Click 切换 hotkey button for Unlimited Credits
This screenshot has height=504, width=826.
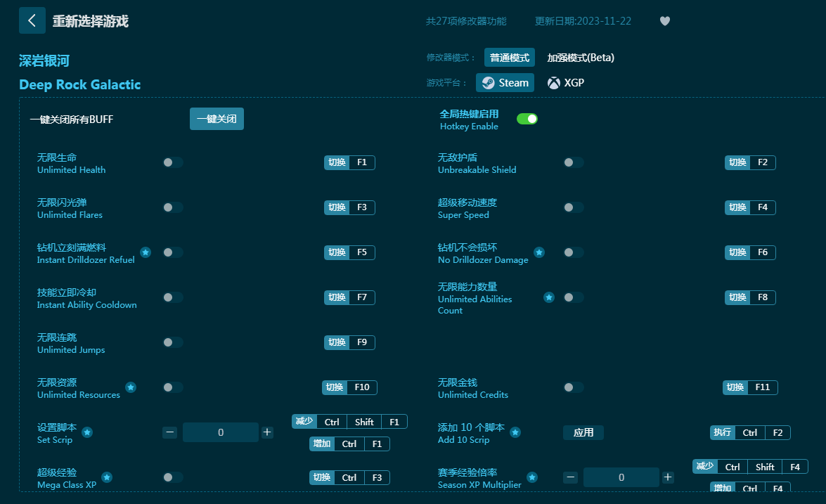735,387
